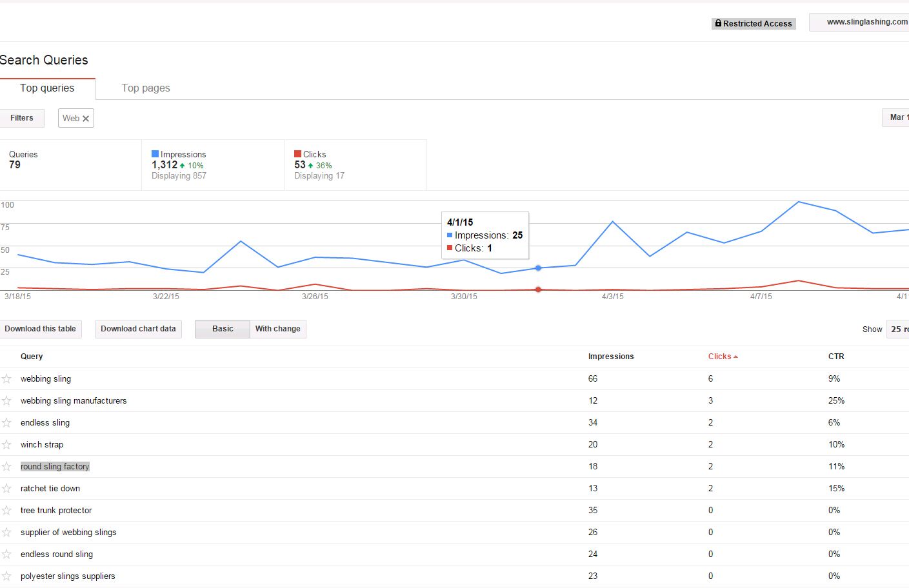Screen dimensions: 909x588
Task: Click the Search Queries page heading
Action: (44, 60)
